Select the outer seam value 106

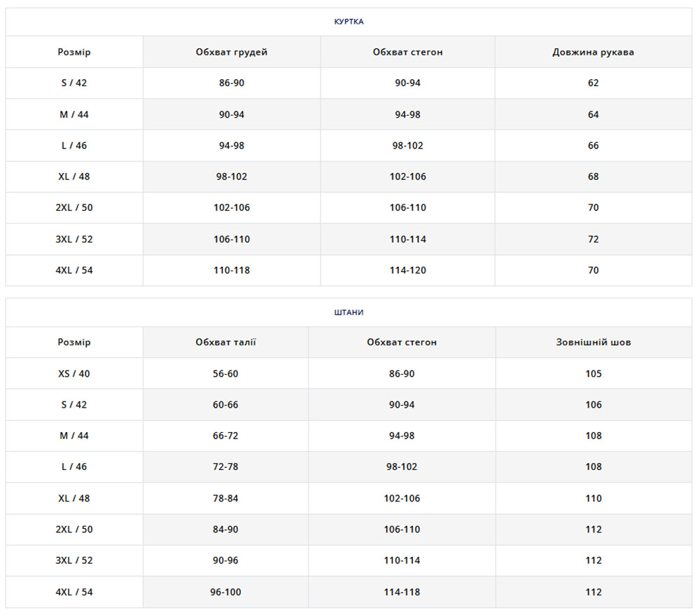coord(593,405)
